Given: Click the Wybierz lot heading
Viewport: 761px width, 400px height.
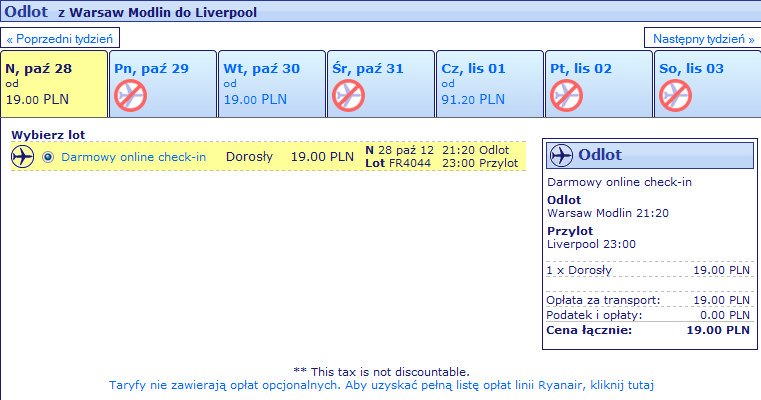Looking at the screenshot, I should tap(46, 135).
